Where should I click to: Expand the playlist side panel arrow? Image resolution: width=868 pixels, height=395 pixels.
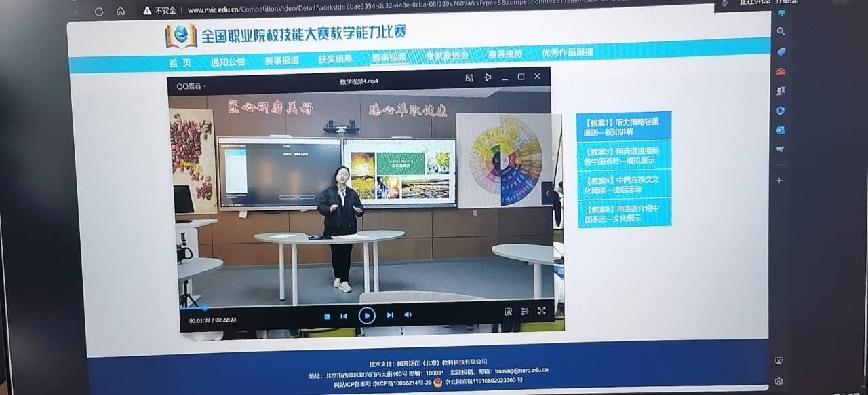(x=547, y=193)
